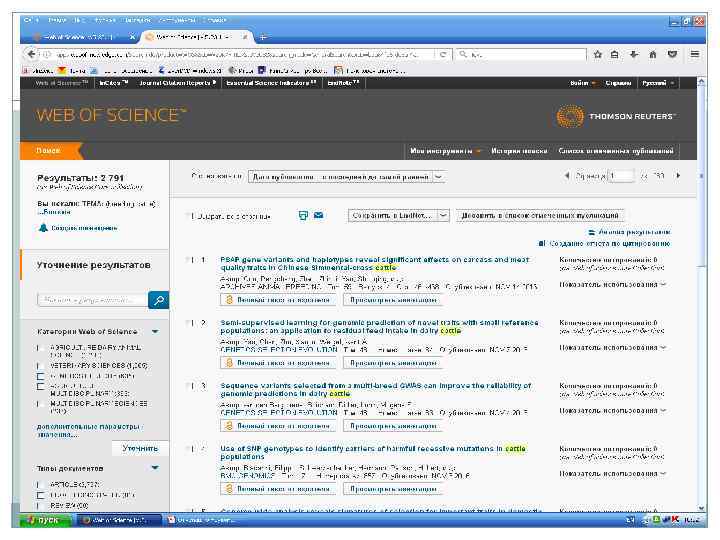Go to browser home page icon
This screenshot has width=720, height=540.
652,54
